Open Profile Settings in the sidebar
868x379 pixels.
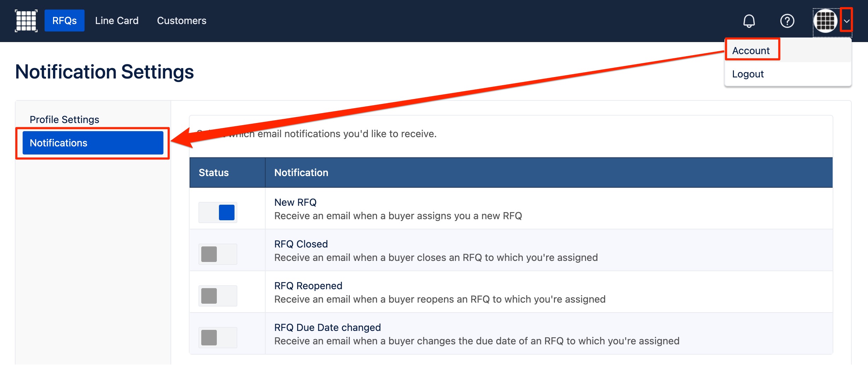pos(64,119)
